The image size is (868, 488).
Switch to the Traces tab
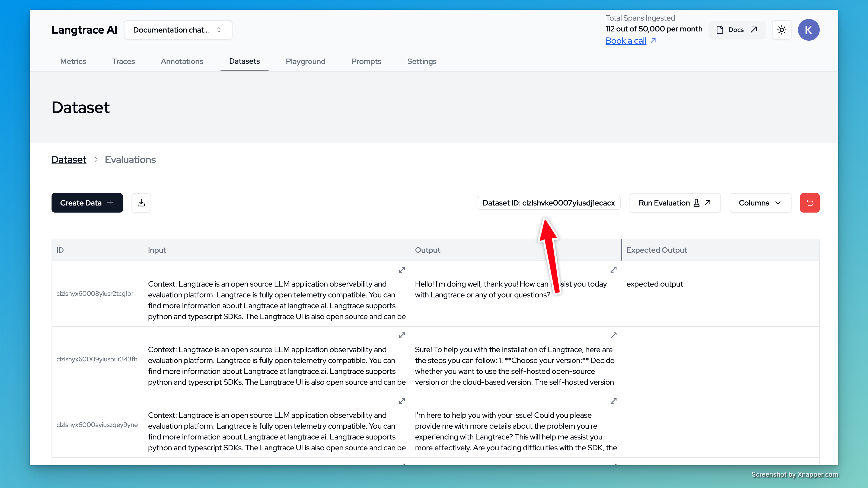tap(123, 61)
